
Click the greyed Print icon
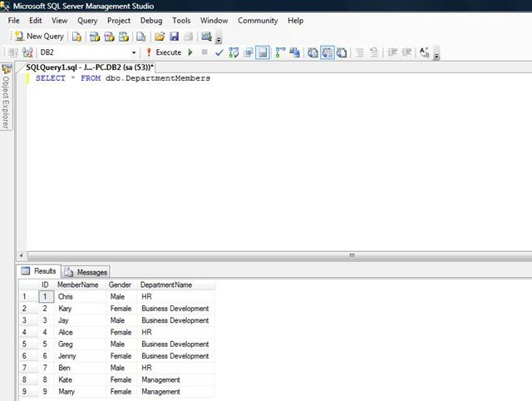pos(189,37)
